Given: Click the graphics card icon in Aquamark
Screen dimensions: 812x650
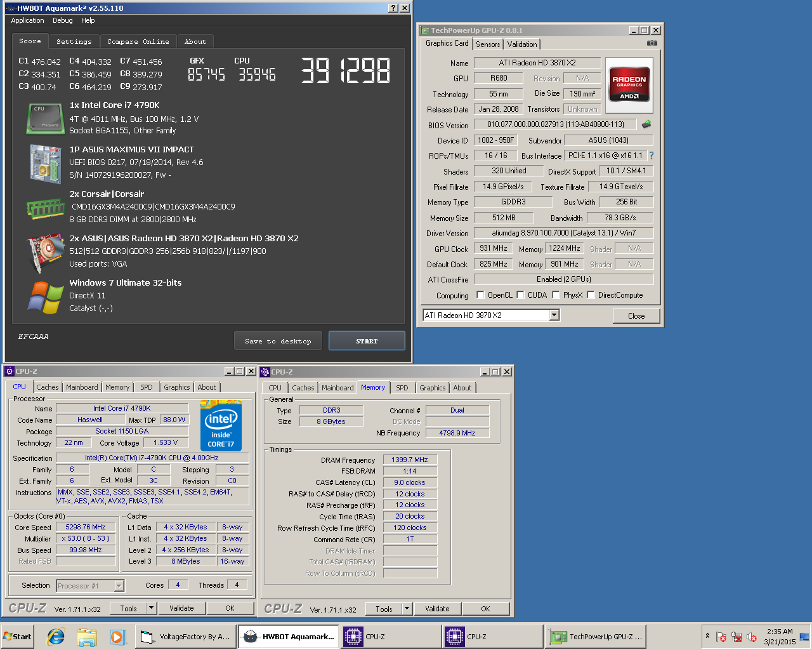Looking at the screenshot, I should pyautogui.click(x=44, y=252).
